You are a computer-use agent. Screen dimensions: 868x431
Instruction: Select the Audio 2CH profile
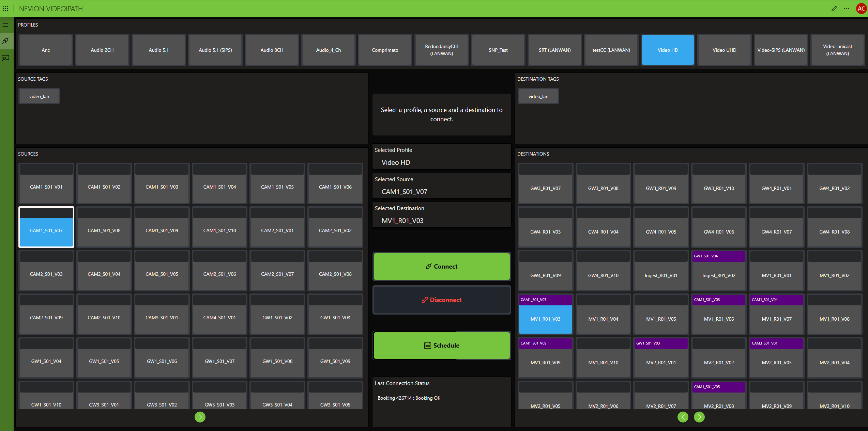[102, 50]
